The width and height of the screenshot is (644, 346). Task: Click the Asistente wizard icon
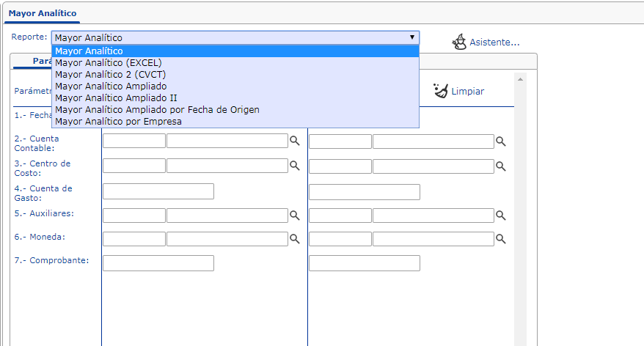459,42
